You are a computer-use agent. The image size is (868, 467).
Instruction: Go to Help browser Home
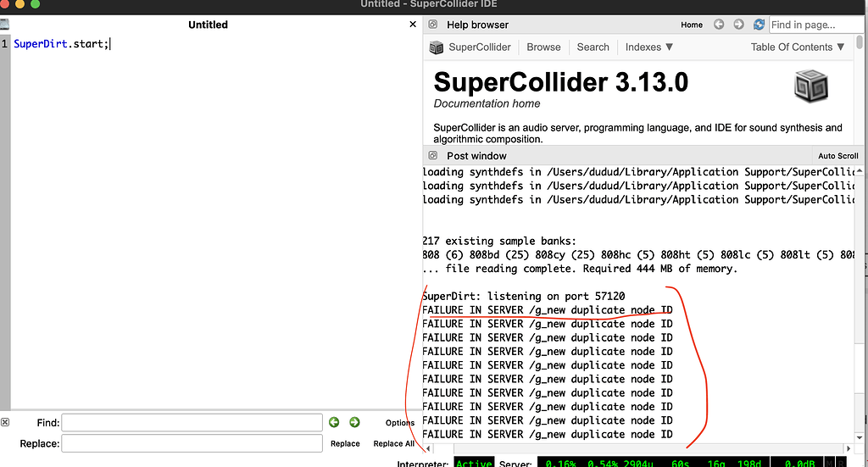[x=692, y=25]
